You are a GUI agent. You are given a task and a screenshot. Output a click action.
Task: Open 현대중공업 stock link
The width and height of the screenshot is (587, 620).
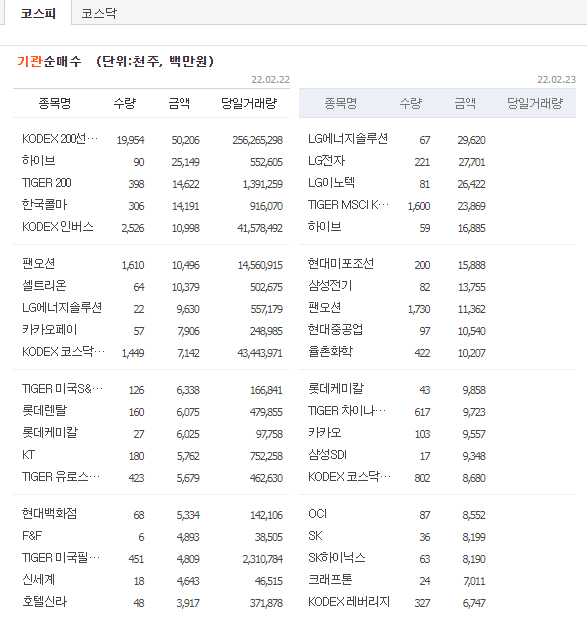335,329
